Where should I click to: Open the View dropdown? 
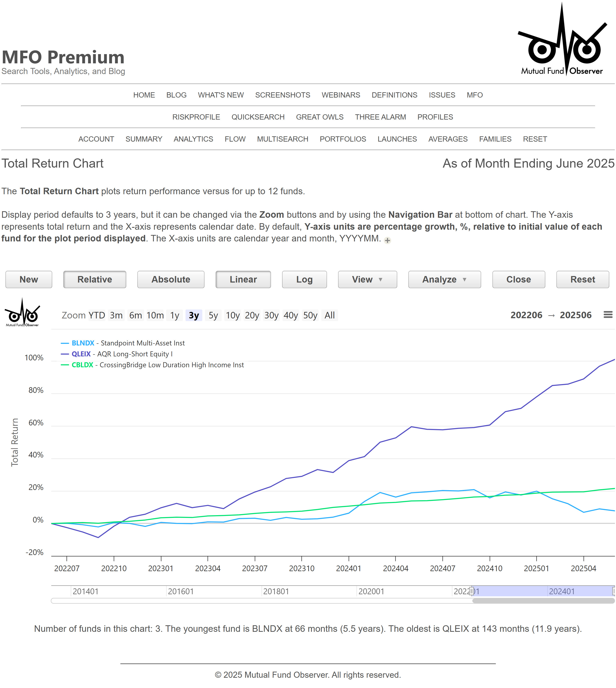tap(367, 280)
